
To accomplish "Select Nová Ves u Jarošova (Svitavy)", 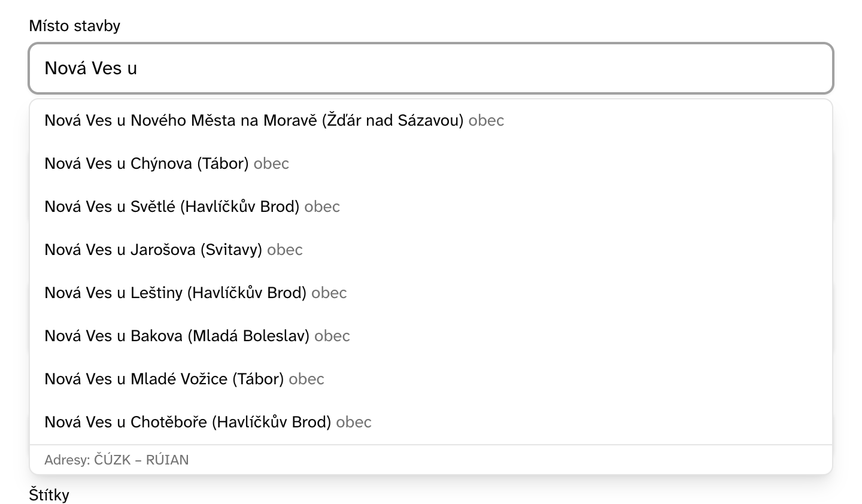I will click(x=431, y=250).
